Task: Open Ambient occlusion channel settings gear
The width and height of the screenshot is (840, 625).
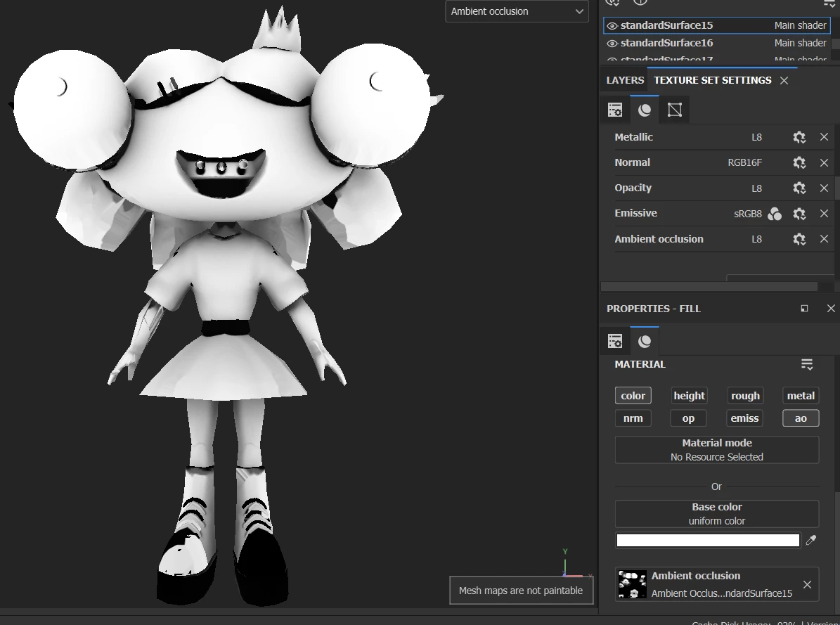Action: tap(799, 239)
